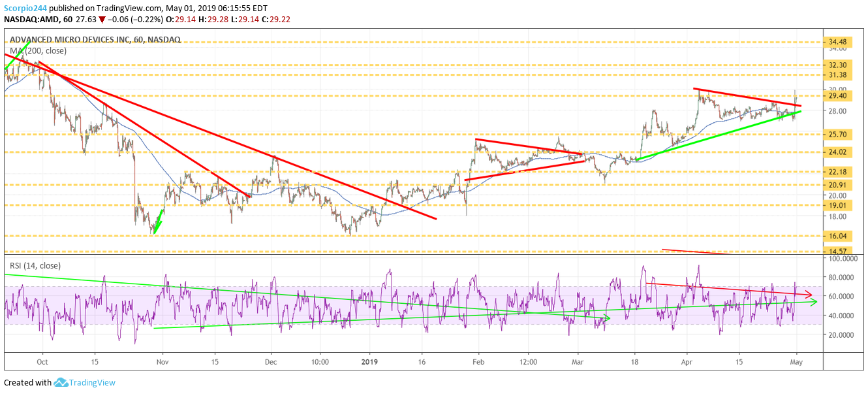Click the "Mar" time axis label
This screenshot has height=394, width=868.
click(x=578, y=361)
